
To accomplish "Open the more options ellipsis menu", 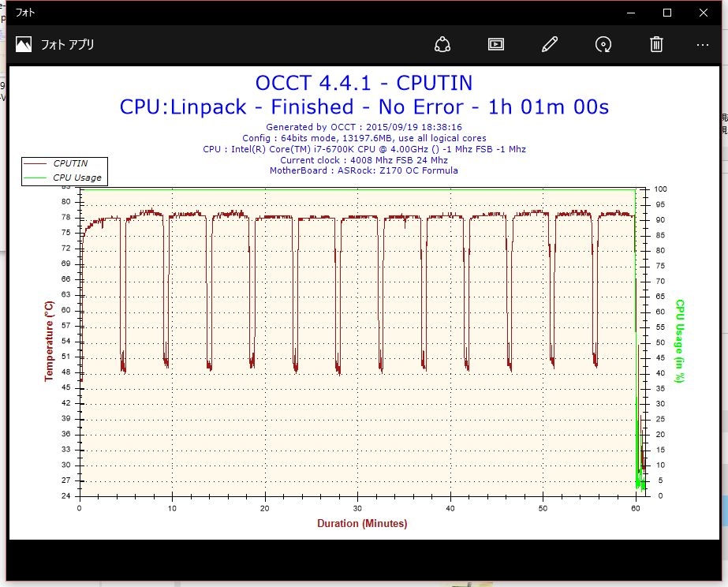I will (x=703, y=45).
